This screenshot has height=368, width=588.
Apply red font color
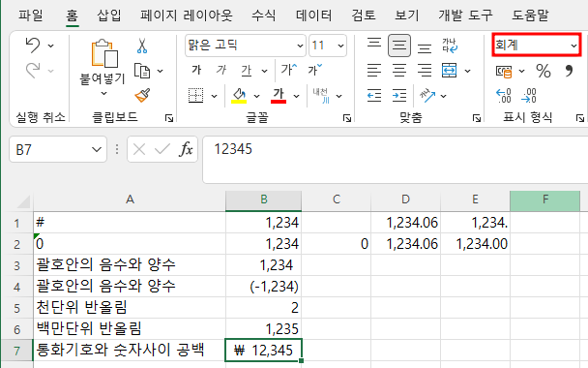click(279, 95)
